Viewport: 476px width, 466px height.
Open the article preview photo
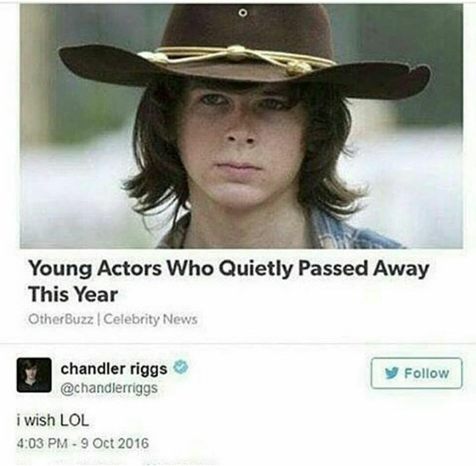(242, 126)
